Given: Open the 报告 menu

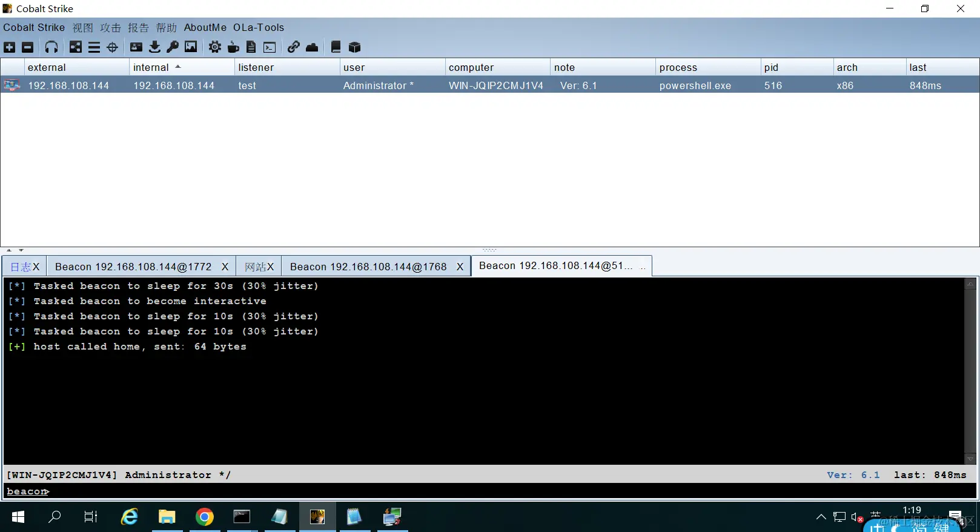Looking at the screenshot, I should pyautogui.click(x=138, y=28).
